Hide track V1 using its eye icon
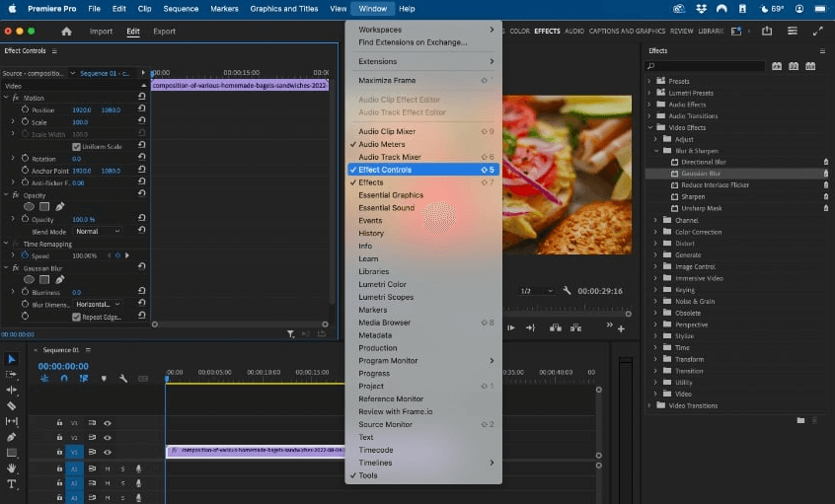Image resolution: width=835 pixels, height=504 pixels. click(108, 451)
